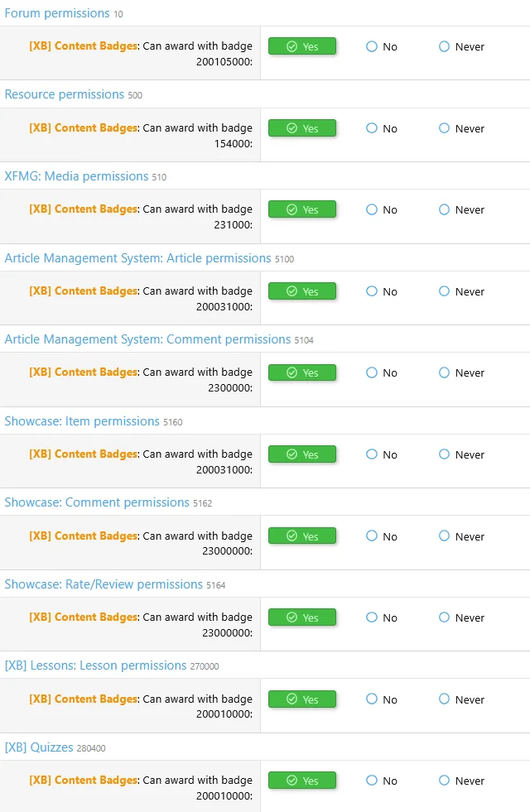Choose No under Forum permissions
This screenshot has height=812, width=530.
382,46
